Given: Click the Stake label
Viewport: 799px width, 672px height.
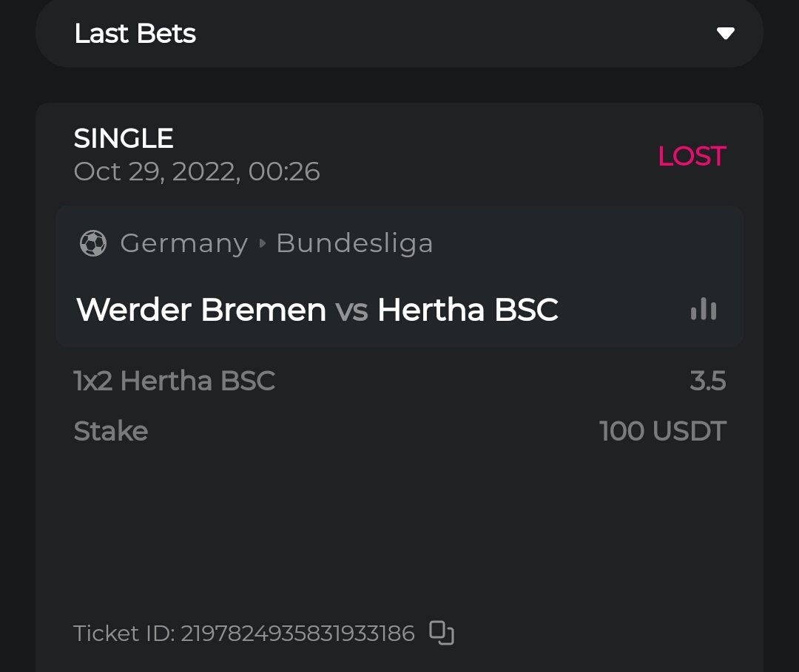Looking at the screenshot, I should (111, 431).
